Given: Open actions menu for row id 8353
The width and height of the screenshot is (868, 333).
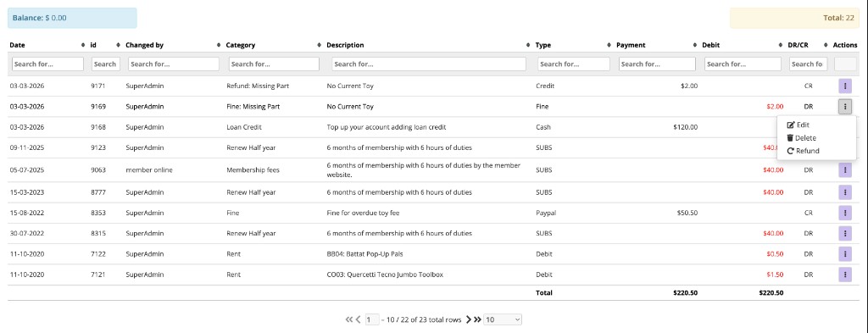Looking at the screenshot, I should [845, 213].
